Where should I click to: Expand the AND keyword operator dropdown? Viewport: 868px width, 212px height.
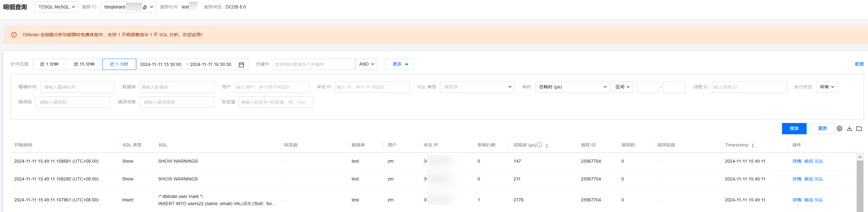pyautogui.click(x=366, y=64)
